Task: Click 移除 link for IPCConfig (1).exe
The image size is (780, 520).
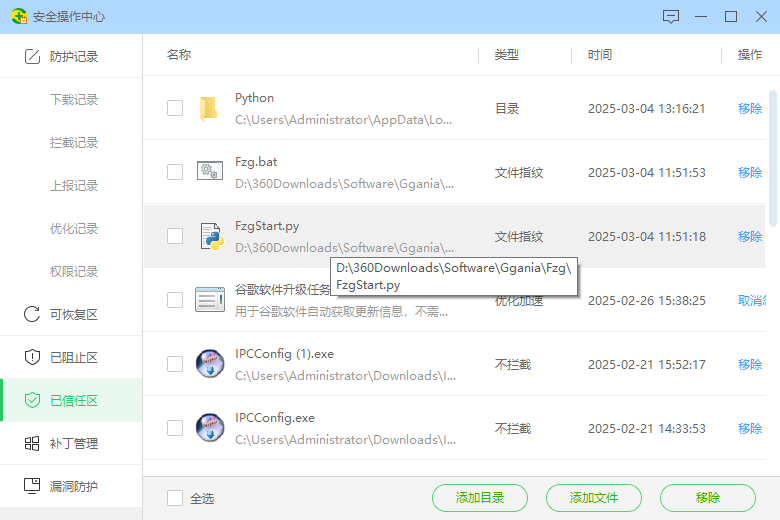Action: (x=750, y=364)
